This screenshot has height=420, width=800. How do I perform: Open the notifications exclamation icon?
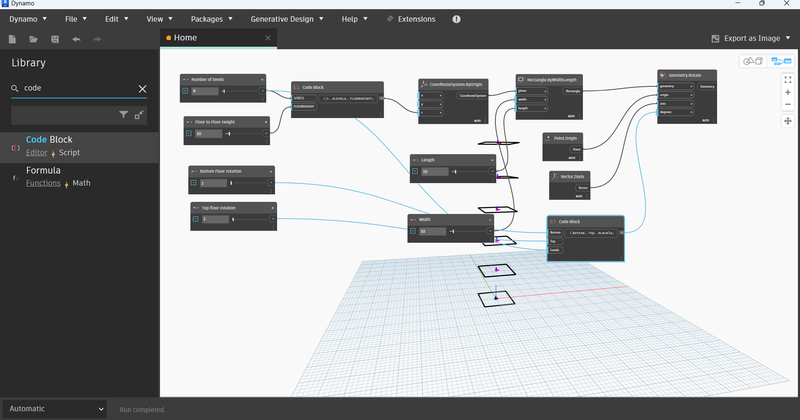456,19
